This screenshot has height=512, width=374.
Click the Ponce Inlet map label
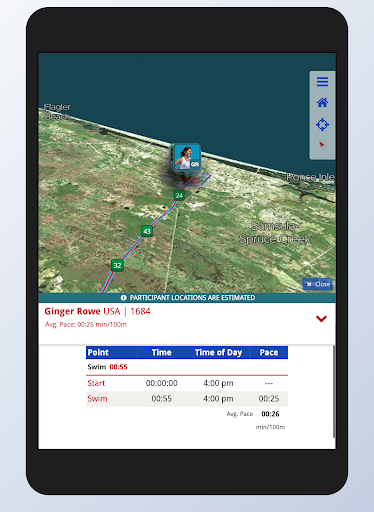tap(311, 177)
